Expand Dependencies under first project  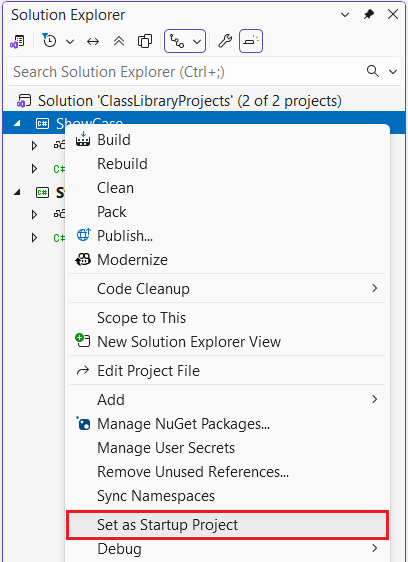pyautogui.click(x=34, y=145)
